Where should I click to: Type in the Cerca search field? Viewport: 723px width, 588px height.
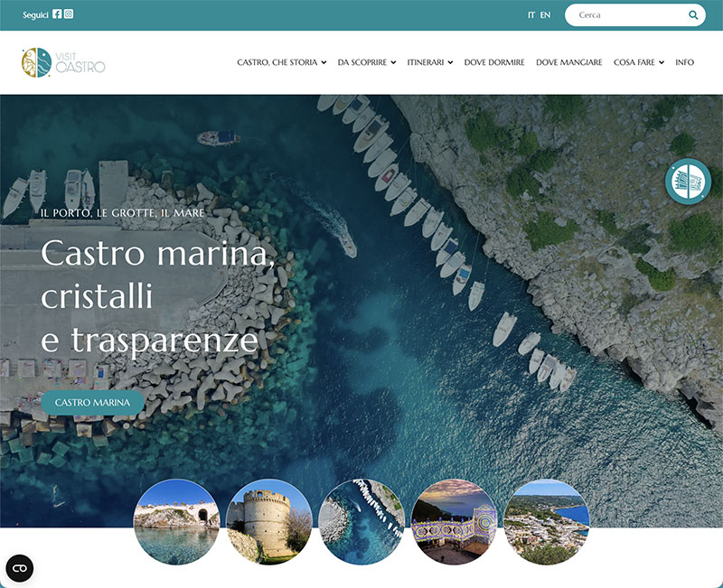click(x=628, y=15)
